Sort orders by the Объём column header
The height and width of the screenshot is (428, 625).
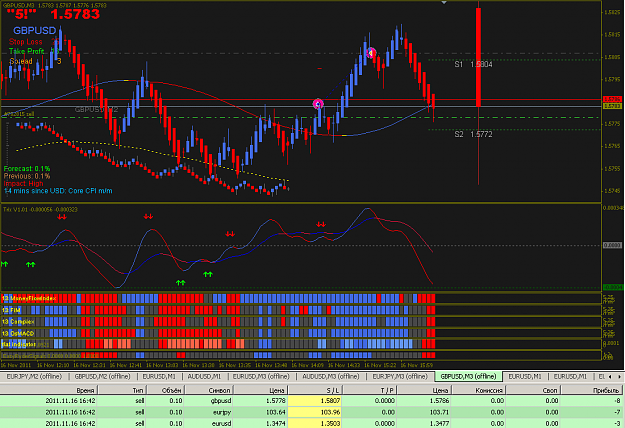point(165,390)
